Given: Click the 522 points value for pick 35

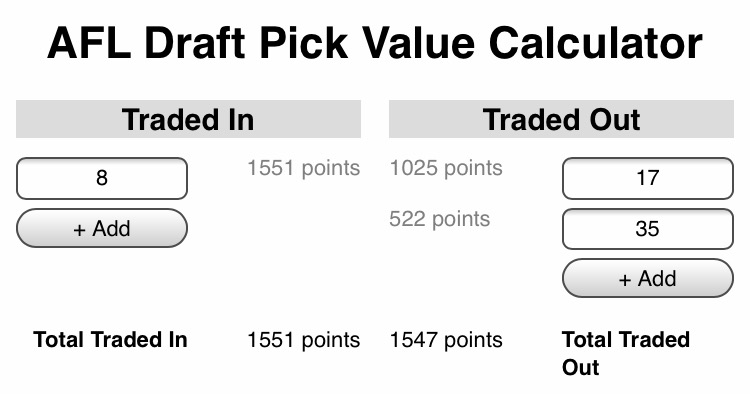Looking at the screenshot, I should coord(440,219).
